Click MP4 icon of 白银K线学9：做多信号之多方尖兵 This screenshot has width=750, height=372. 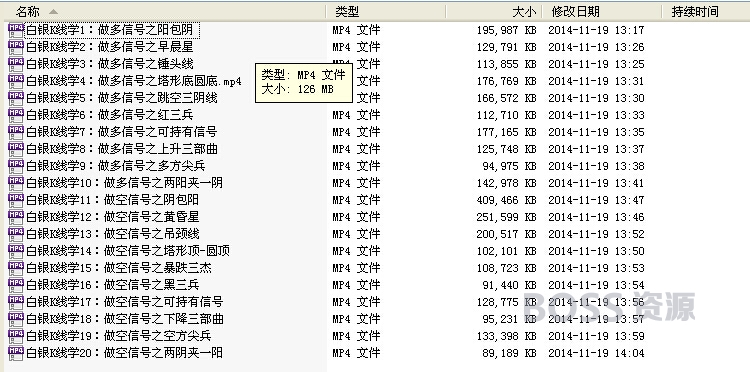[16, 166]
